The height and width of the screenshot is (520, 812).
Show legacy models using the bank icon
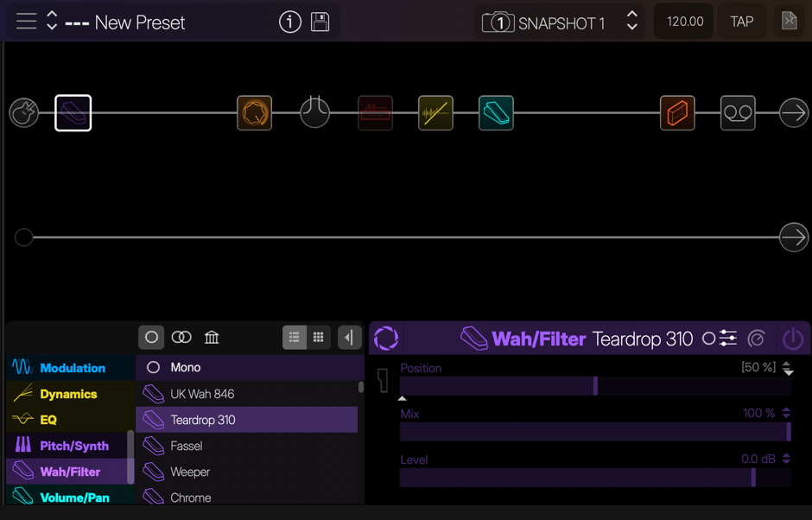pyautogui.click(x=212, y=338)
